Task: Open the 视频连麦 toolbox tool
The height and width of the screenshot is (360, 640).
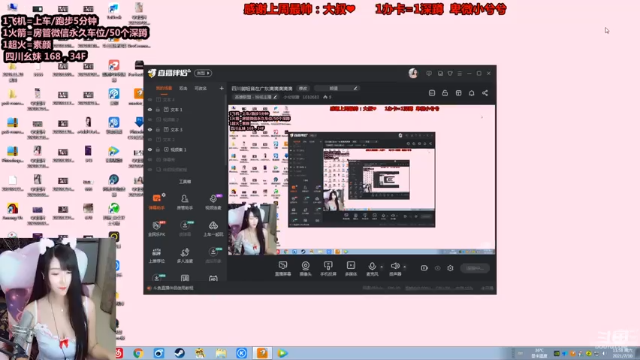Action: pyautogui.click(x=213, y=202)
